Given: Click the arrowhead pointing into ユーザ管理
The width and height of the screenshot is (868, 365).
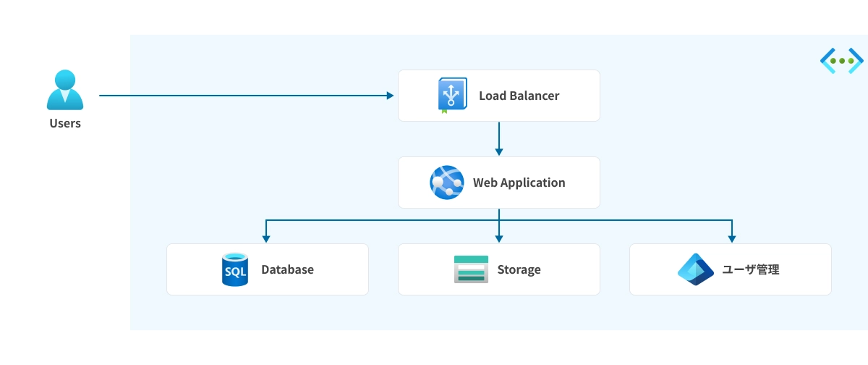Looking at the screenshot, I should coord(731,238).
